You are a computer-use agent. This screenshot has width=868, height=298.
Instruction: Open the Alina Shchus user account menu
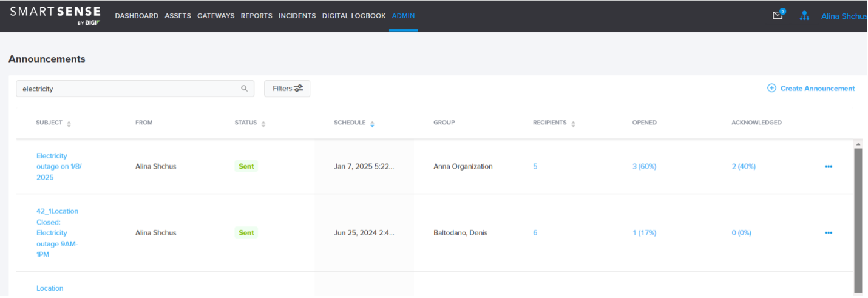(844, 16)
